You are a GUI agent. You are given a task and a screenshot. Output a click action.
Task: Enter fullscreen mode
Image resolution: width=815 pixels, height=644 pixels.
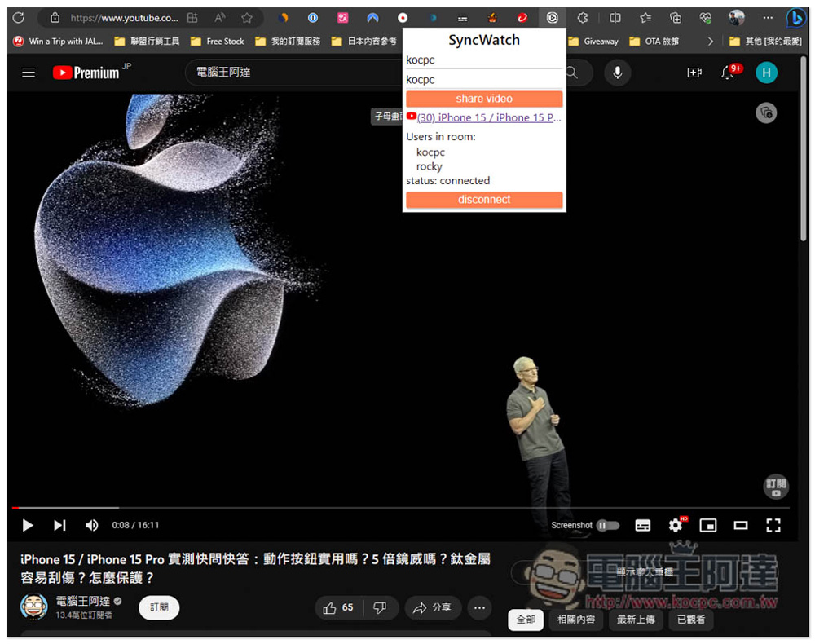[773, 526]
